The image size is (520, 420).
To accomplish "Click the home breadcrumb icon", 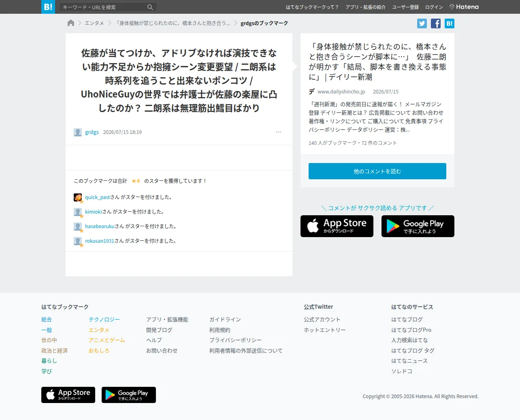I will (x=71, y=23).
